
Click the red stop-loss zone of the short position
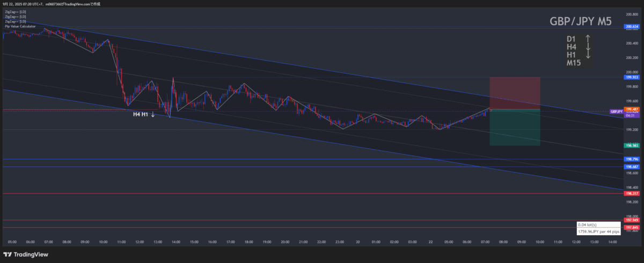(515, 93)
